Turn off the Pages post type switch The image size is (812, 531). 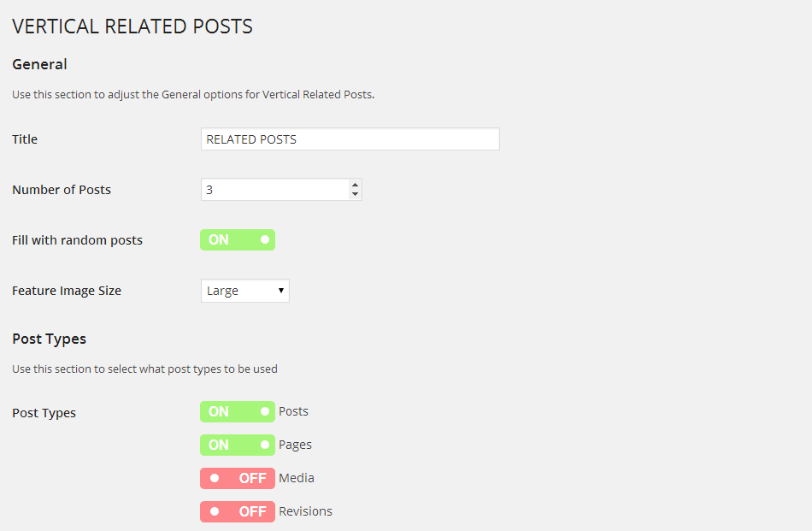pyautogui.click(x=238, y=445)
